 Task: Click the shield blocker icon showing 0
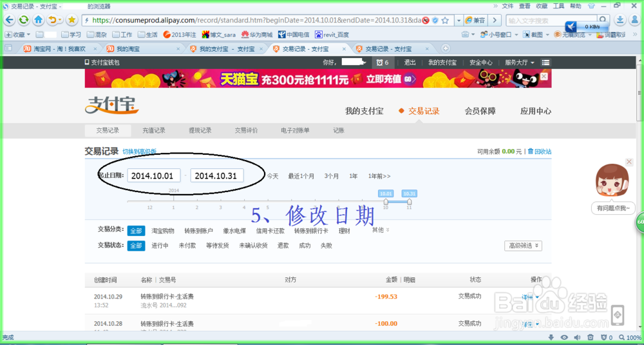click(606, 338)
